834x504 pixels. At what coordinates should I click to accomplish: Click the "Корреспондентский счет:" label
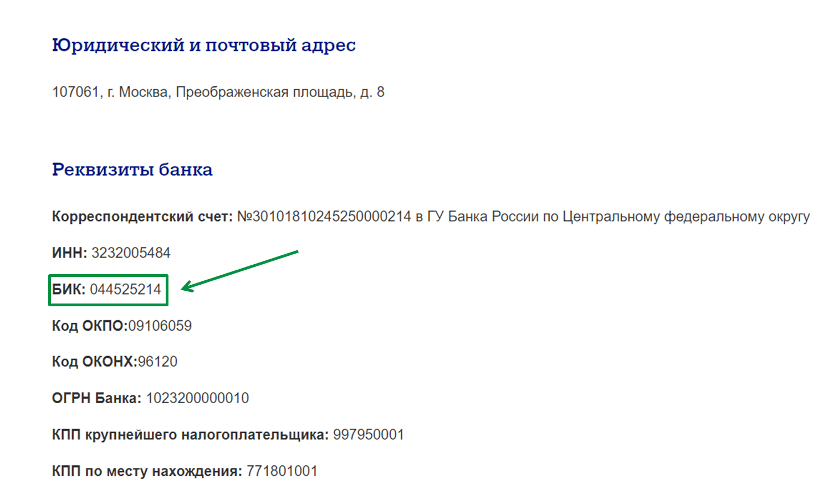[142, 217]
